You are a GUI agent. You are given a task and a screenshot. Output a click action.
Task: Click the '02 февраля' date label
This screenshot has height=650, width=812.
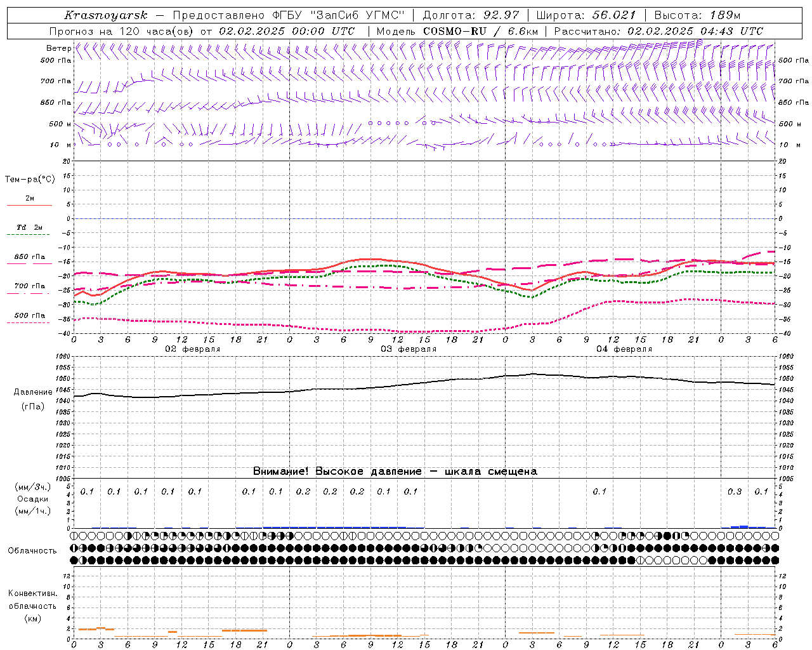point(193,349)
